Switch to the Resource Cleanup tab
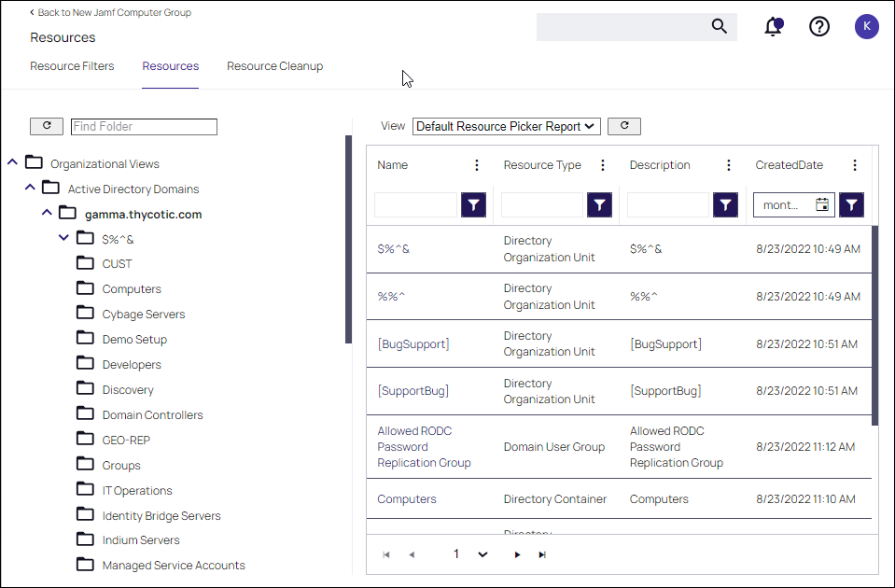Screen dimensions: 895x588 click(274, 66)
